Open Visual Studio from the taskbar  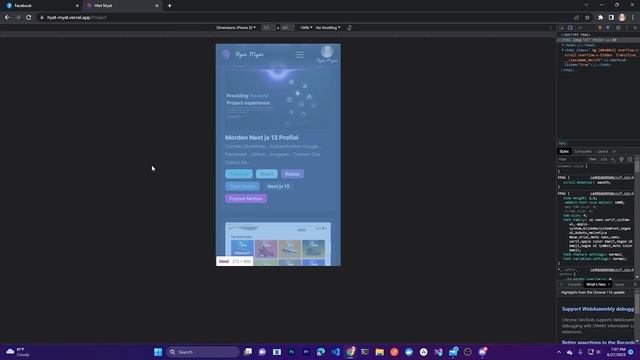(x=438, y=352)
